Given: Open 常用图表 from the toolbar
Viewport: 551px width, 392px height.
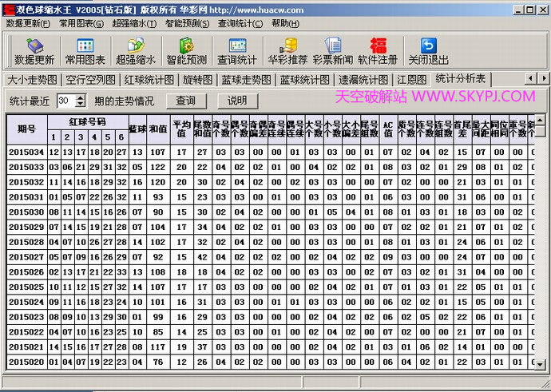Looking at the screenshot, I should pyautogui.click(x=85, y=51).
